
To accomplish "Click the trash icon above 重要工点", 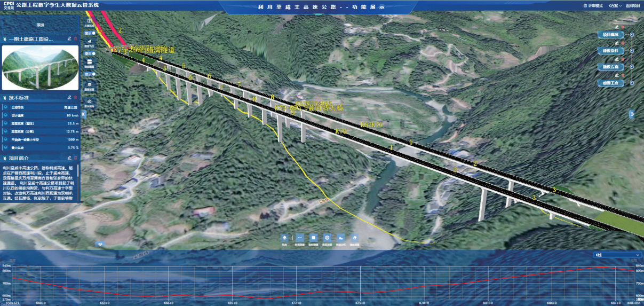I will coord(623,75).
